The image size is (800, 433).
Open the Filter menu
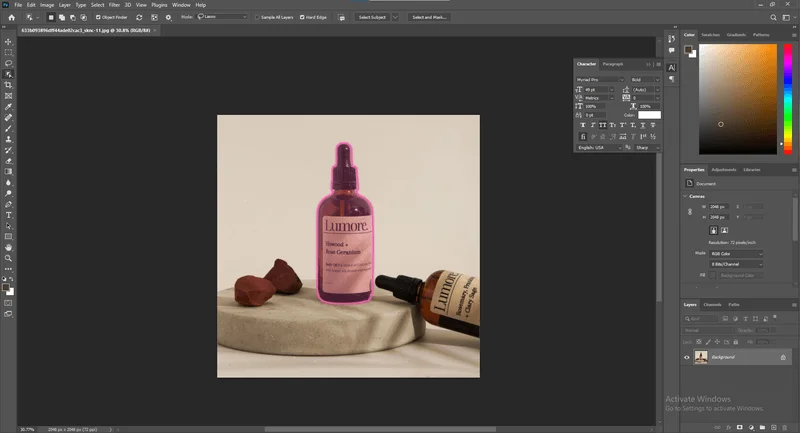click(x=112, y=5)
